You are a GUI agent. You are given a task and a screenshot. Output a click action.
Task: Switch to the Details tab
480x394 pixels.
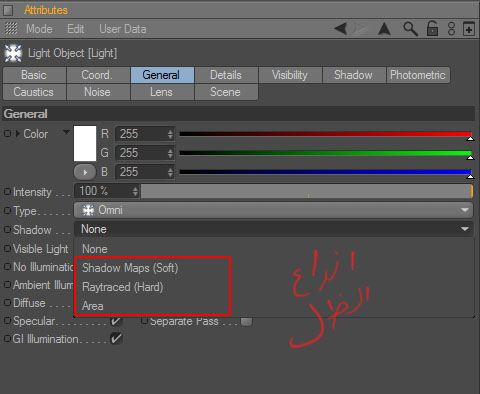tap(226, 75)
